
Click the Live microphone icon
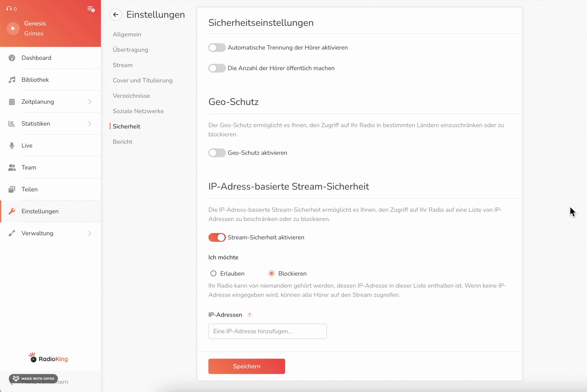(12, 146)
